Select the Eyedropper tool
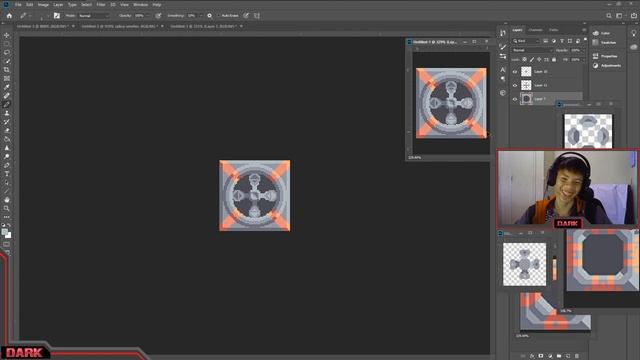Screen dimensions: 640x360 pyautogui.click(x=7, y=87)
